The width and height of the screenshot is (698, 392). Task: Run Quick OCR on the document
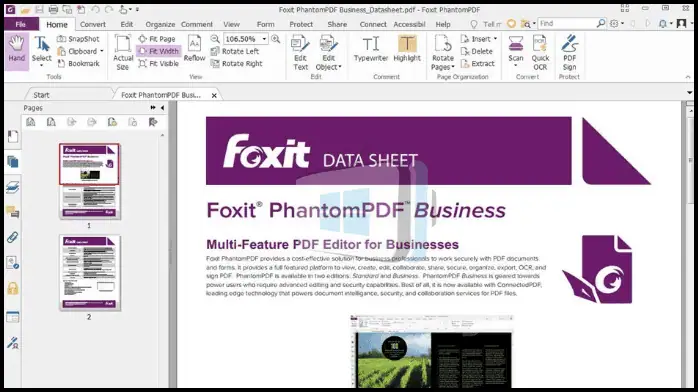540,53
